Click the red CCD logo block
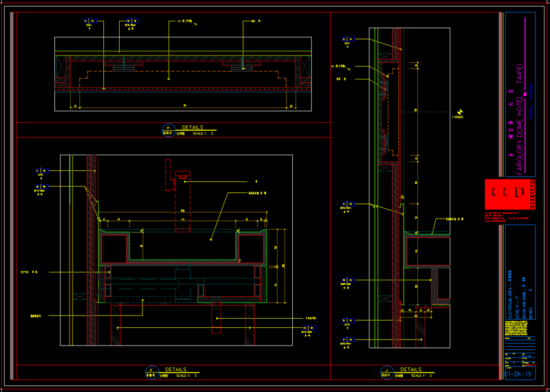This screenshot has width=550, height=392. (510, 194)
